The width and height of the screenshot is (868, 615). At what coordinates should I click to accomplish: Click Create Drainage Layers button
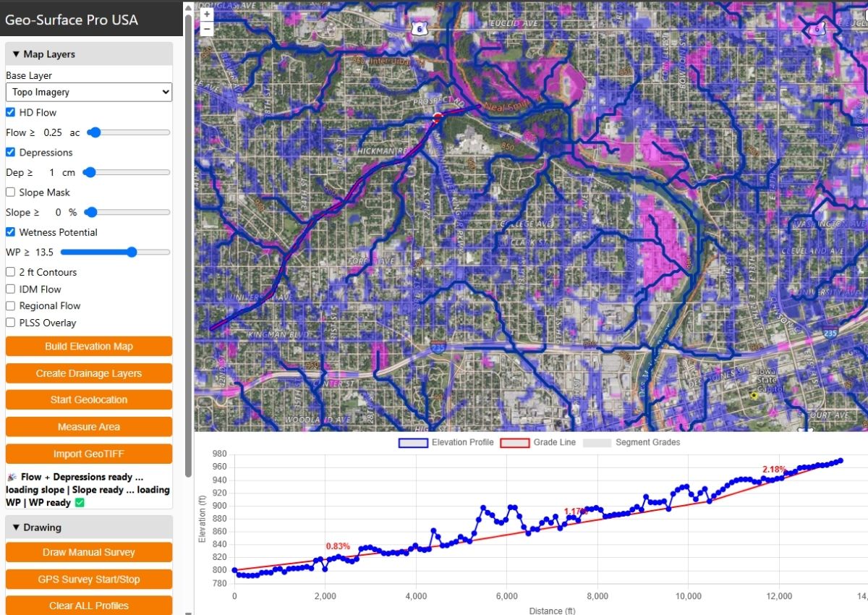pos(89,373)
